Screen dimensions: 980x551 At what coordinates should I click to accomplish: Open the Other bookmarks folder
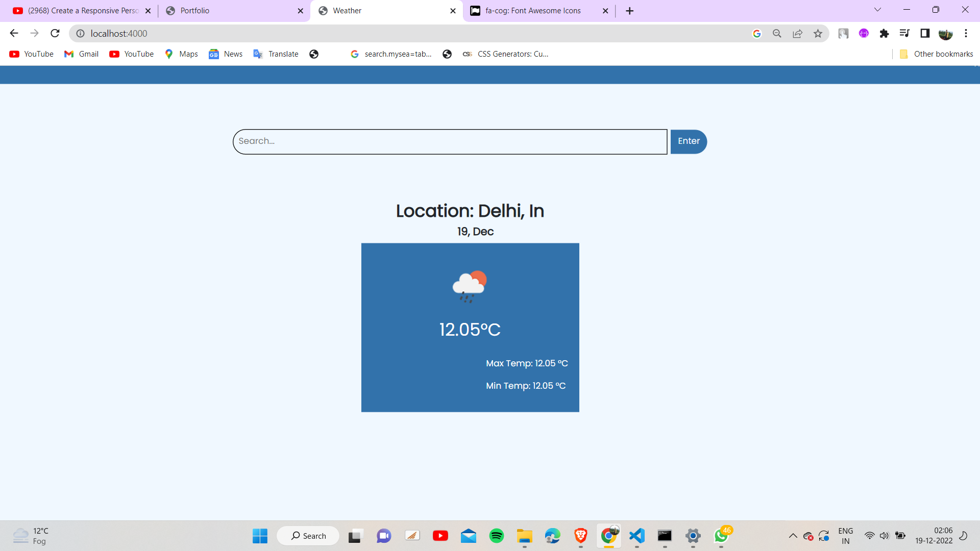tap(937, 54)
